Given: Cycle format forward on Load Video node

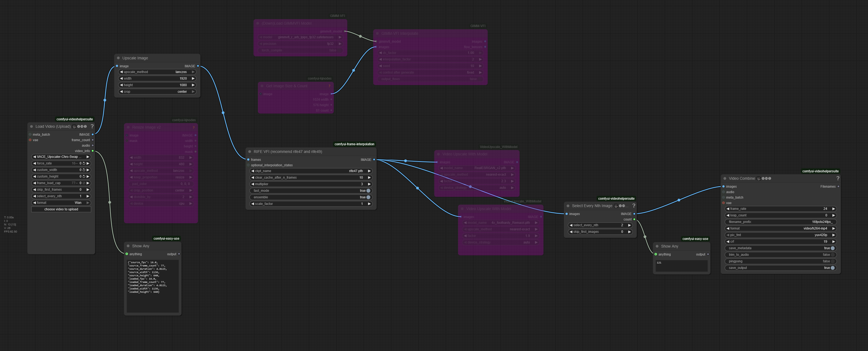Looking at the screenshot, I should (88, 203).
